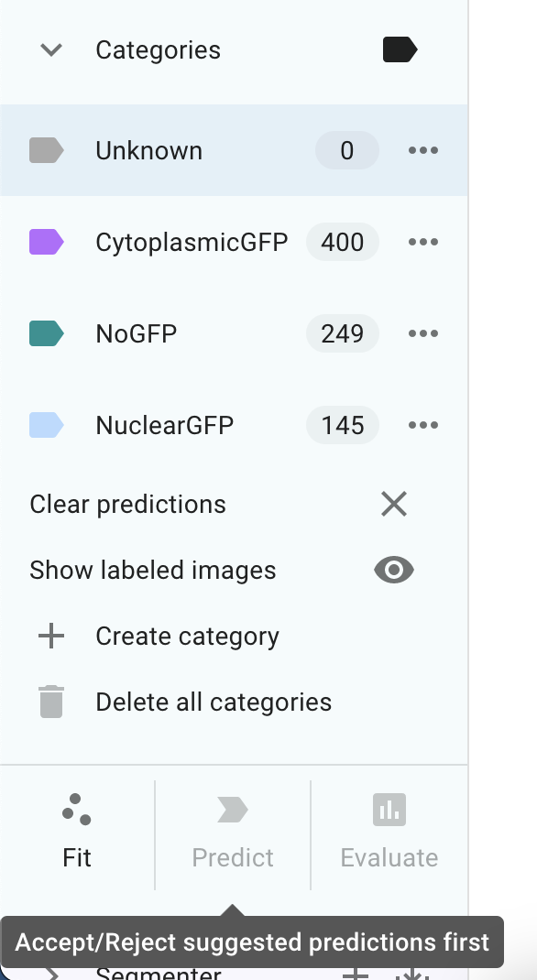Collapse the Categories section chevron
The image size is (537, 980).
tap(49, 50)
